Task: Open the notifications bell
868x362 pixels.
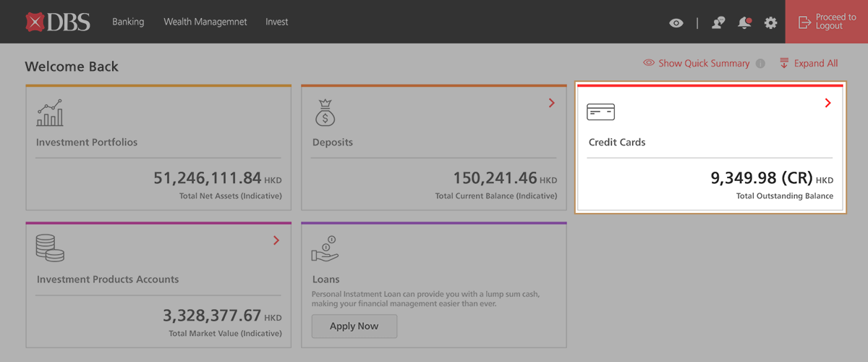Action: click(x=744, y=23)
